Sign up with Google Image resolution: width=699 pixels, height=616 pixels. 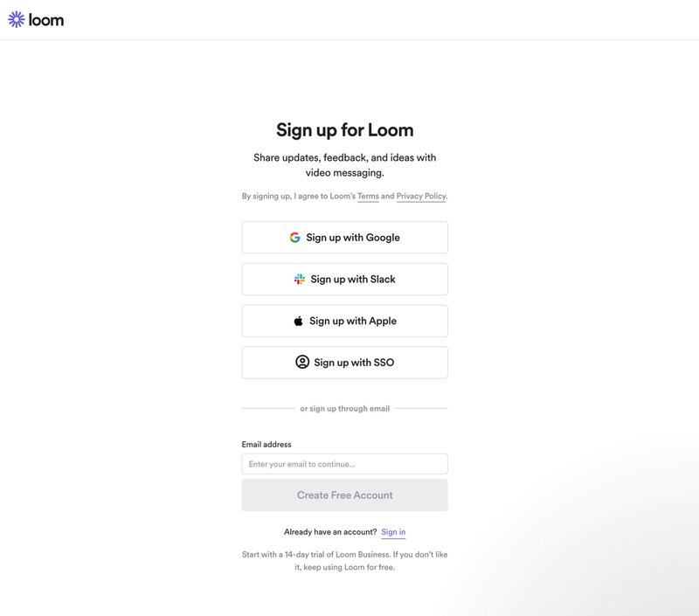pos(344,237)
